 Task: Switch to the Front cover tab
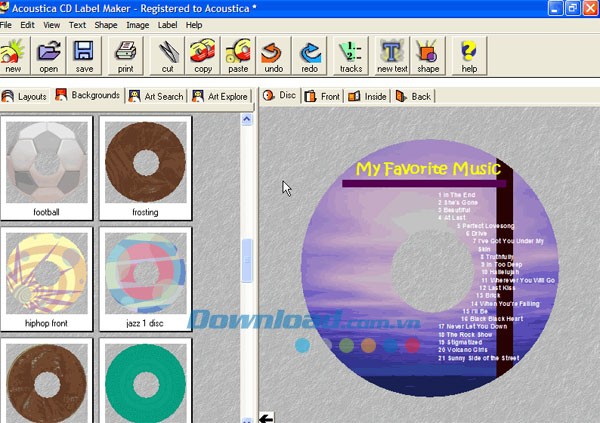322,96
